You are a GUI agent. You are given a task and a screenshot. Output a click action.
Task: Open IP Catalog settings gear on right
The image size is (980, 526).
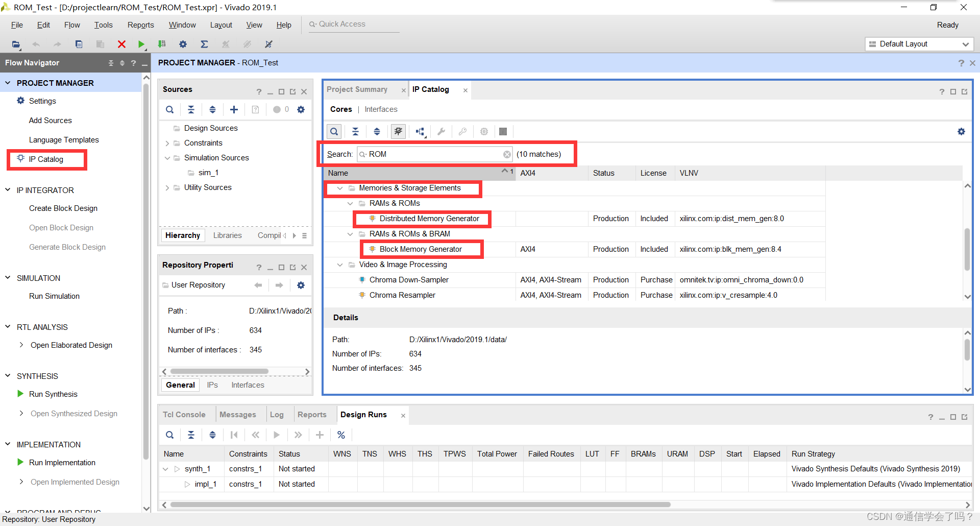(x=961, y=131)
